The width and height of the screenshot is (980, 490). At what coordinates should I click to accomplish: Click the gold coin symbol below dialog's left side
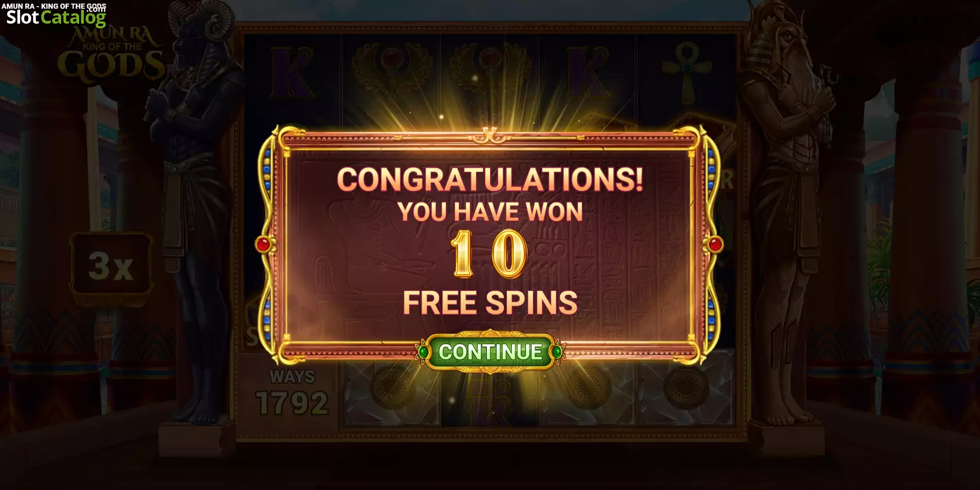393,388
